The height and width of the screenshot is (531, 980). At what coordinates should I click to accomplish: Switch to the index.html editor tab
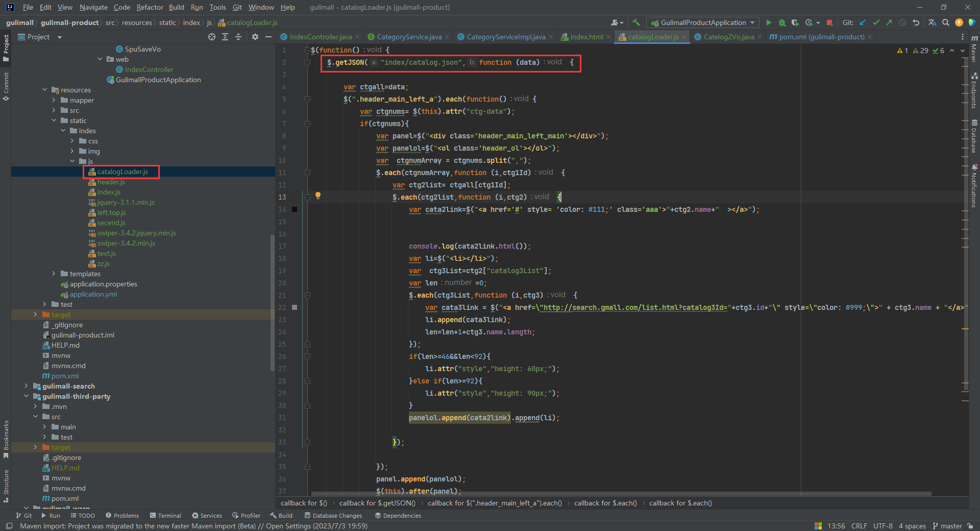(x=586, y=37)
